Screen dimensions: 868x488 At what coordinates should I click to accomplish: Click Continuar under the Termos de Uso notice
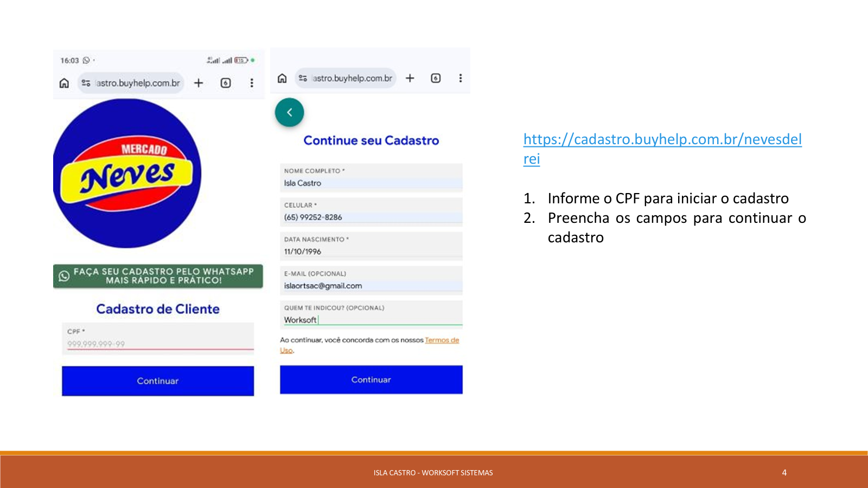[371, 380]
